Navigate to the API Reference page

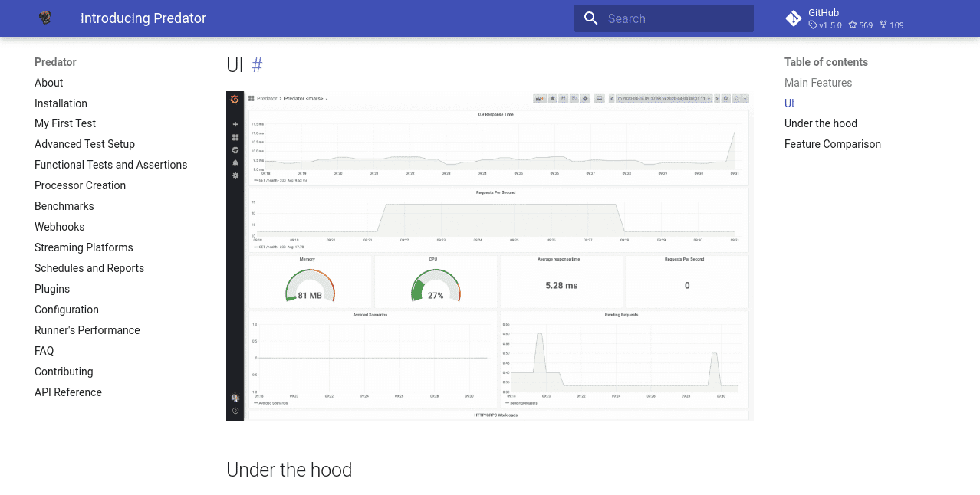tap(68, 392)
